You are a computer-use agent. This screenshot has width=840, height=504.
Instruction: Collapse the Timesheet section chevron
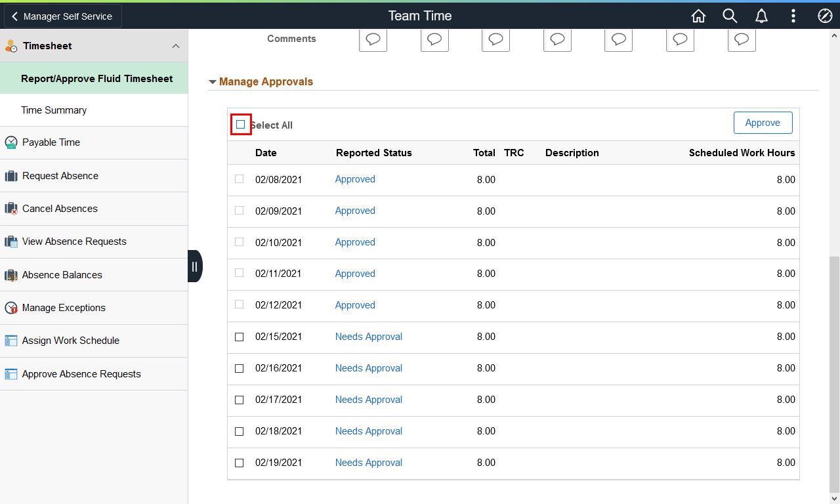tap(176, 46)
